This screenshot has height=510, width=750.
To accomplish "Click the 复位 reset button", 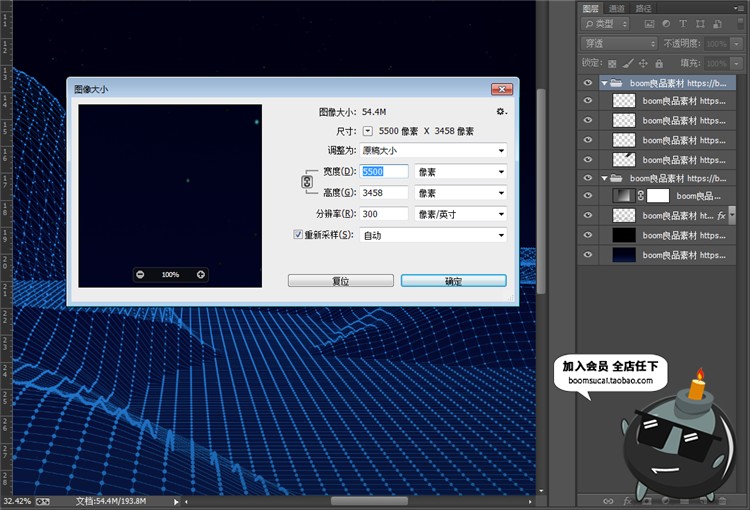I will pos(340,281).
